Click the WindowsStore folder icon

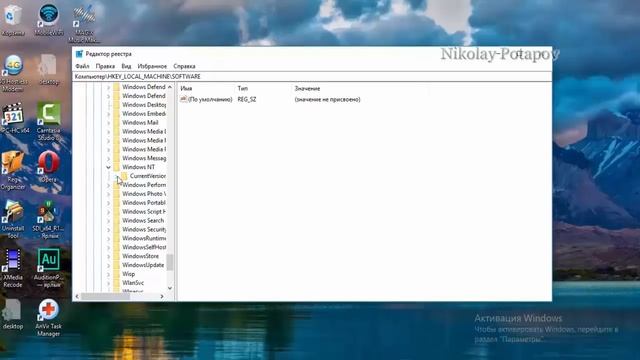coord(116,256)
